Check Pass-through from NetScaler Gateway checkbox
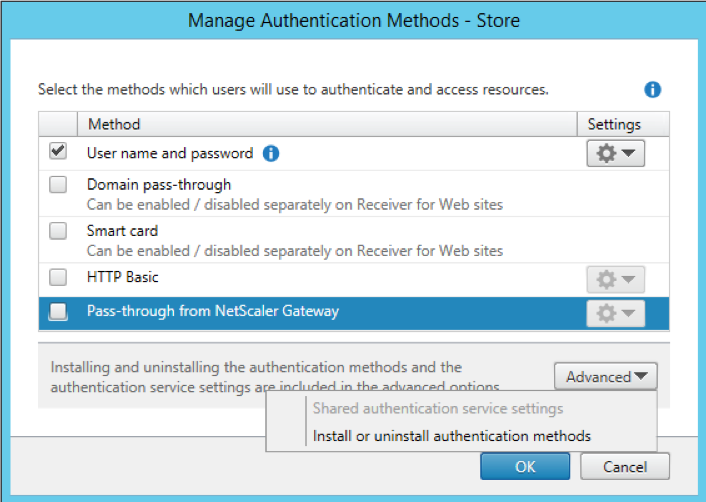Screen dimensions: 706x502 click(x=58, y=312)
